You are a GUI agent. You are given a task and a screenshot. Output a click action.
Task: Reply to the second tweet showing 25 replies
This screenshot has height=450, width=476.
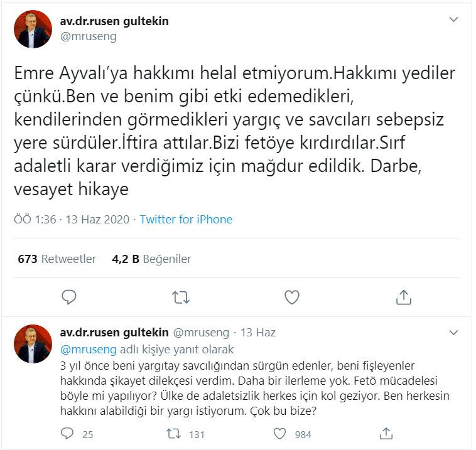point(67,434)
